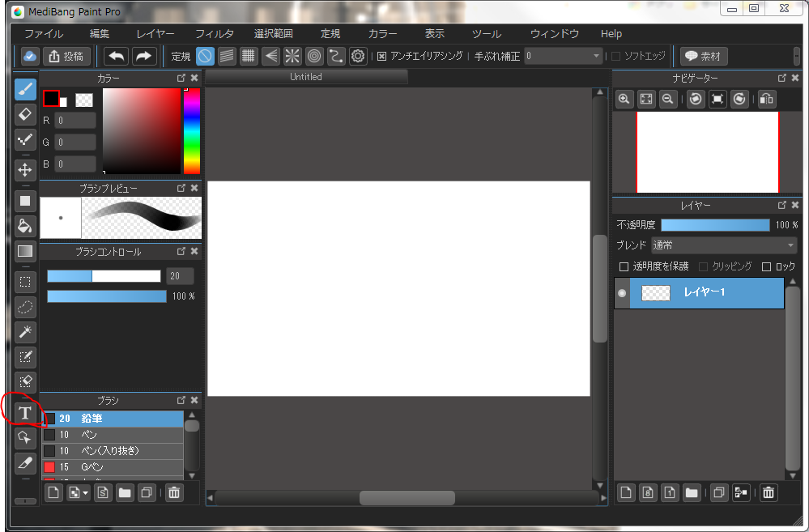
Task: Select the Gradient tool
Action: pyautogui.click(x=25, y=251)
